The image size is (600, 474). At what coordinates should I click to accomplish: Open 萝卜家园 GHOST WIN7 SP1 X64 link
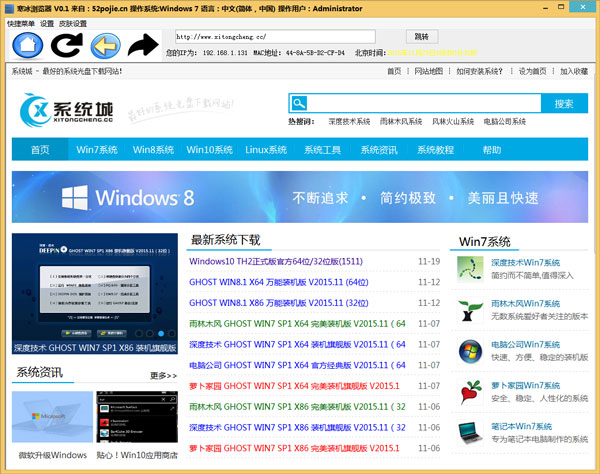(x=294, y=386)
